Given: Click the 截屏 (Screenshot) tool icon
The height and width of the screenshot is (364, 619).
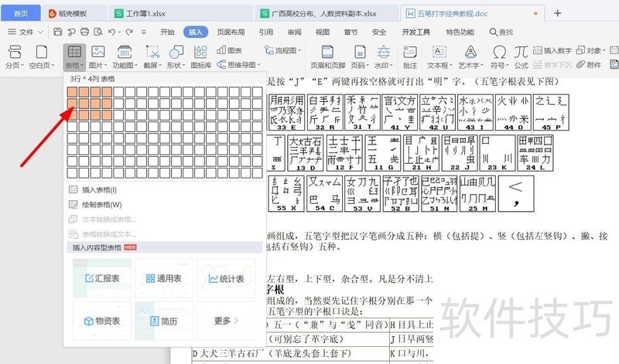Looking at the screenshot, I should (152, 52).
